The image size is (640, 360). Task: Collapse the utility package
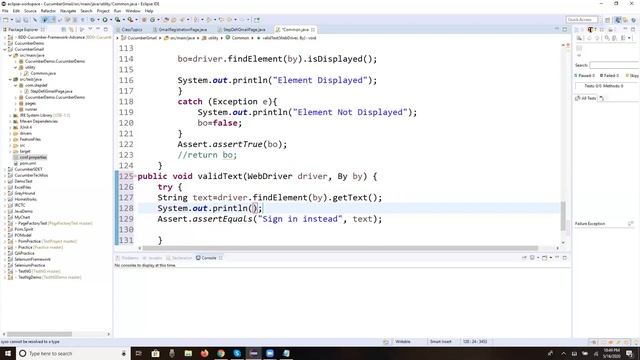coord(16,67)
